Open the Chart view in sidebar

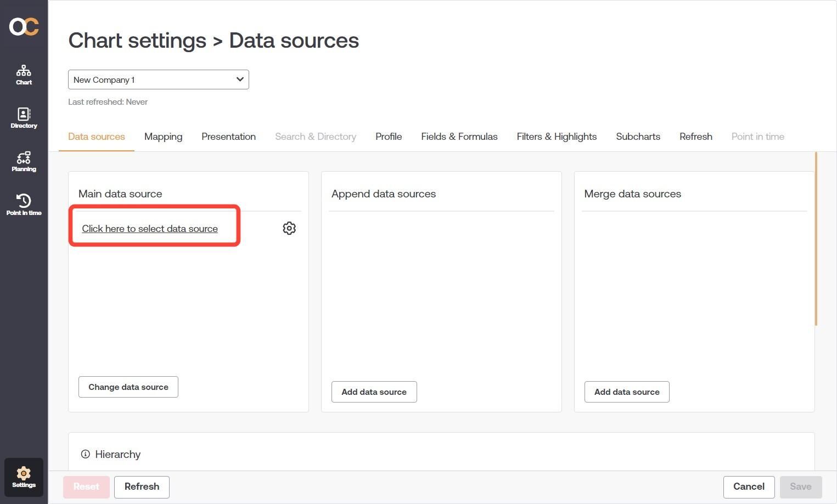coord(24,75)
